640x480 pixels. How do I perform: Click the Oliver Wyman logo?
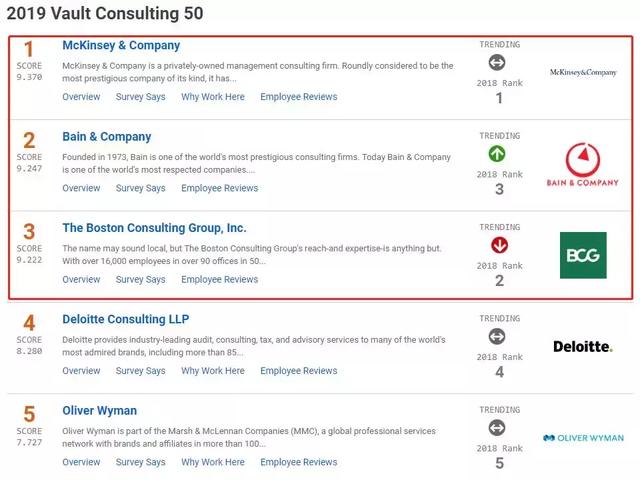pyautogui.click(x=583, y=438)
